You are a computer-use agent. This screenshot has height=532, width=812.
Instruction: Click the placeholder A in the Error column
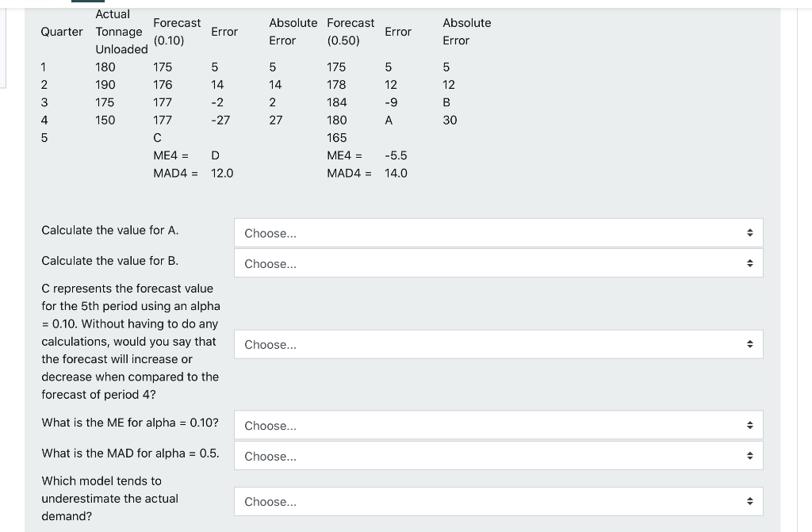pos(389,121)
